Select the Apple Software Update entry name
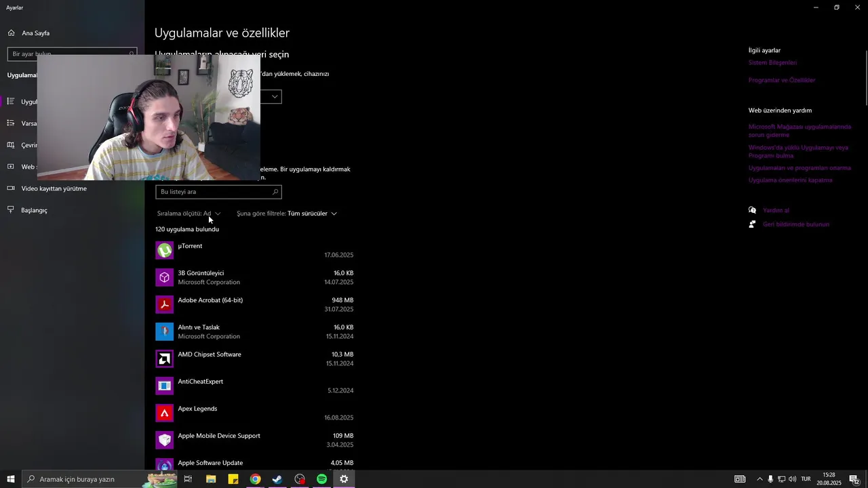Screen dimensions: 868x488 pyautogui.click(x=210, y=463)
